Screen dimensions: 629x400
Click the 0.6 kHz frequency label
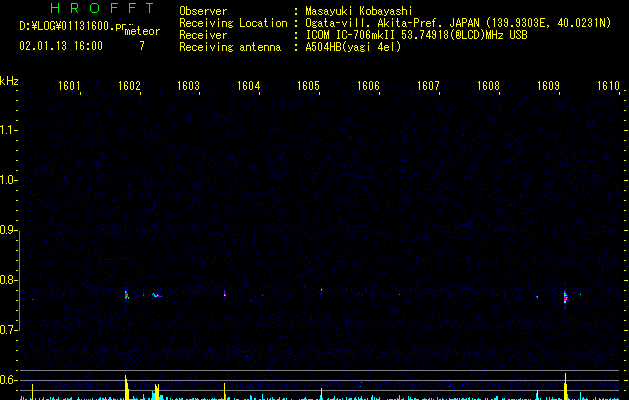[x=8, y=380]
